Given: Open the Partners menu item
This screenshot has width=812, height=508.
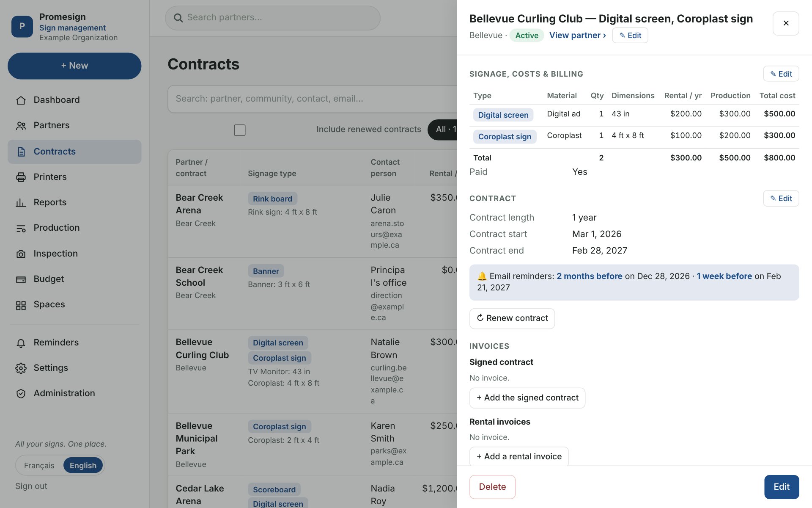Looking at the screenshot, I should pyautogui.click(x=74, y=126).
